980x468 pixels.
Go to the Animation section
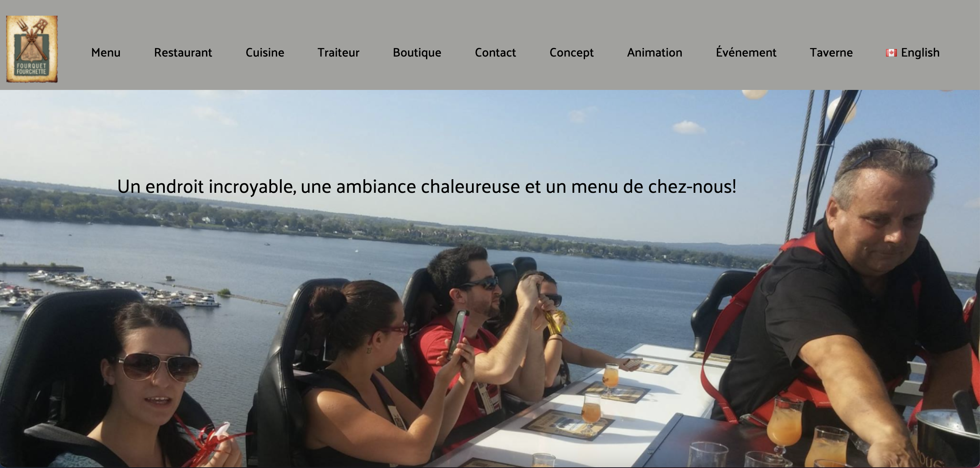pos(654,52)
